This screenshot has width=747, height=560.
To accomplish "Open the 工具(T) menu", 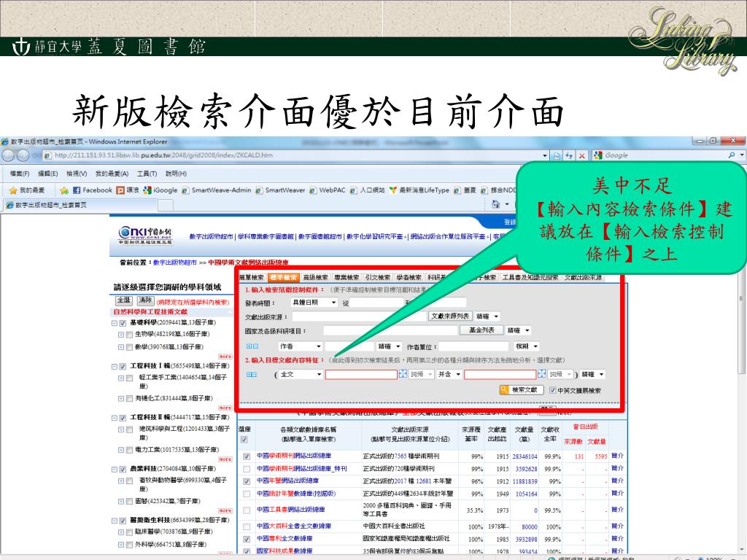I will [147, 174].
